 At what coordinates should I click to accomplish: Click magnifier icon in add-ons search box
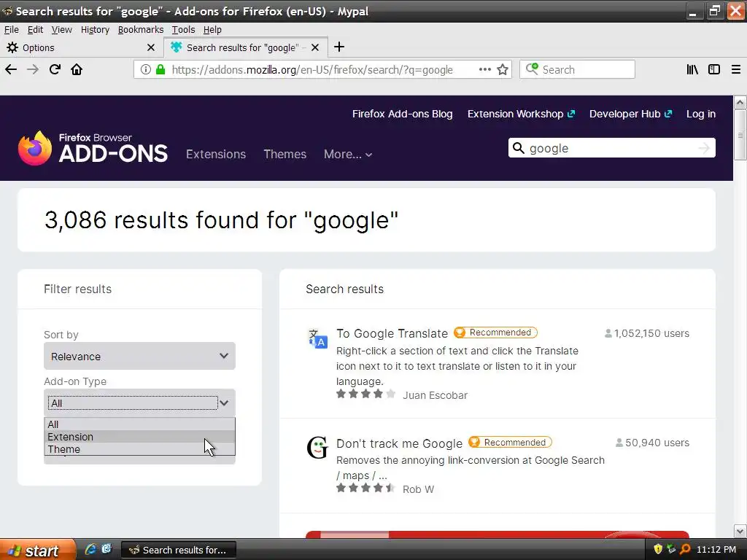pyautogui.click(x=519, y=148)
